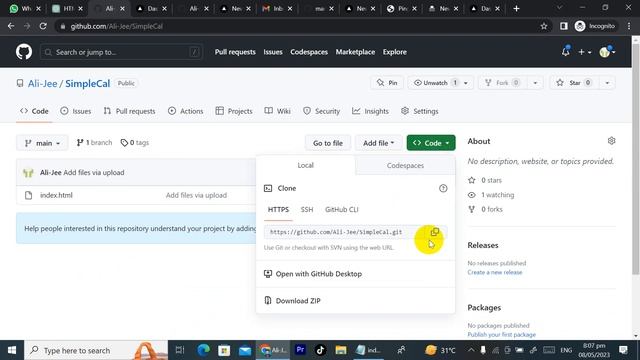Select the SSH clone tab
This screenshot has height=360, width=640.
point(307,209)
